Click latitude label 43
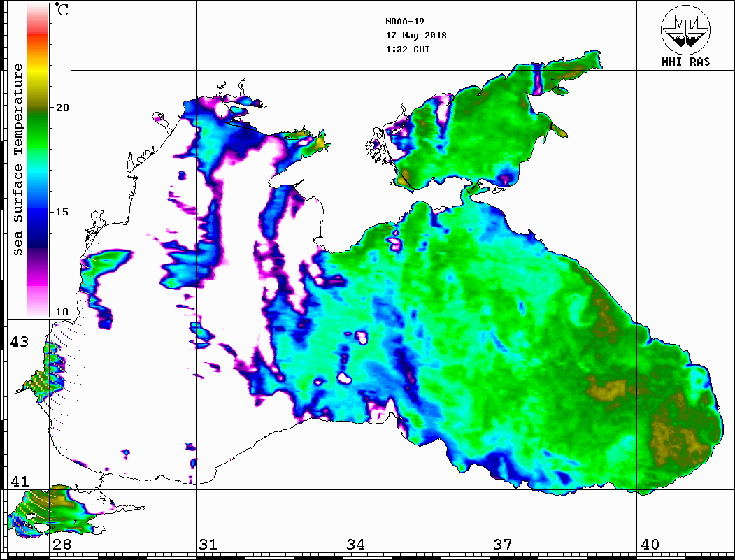Screen dimensions: 735x560 pyautogui.click(x=20, y=342)
